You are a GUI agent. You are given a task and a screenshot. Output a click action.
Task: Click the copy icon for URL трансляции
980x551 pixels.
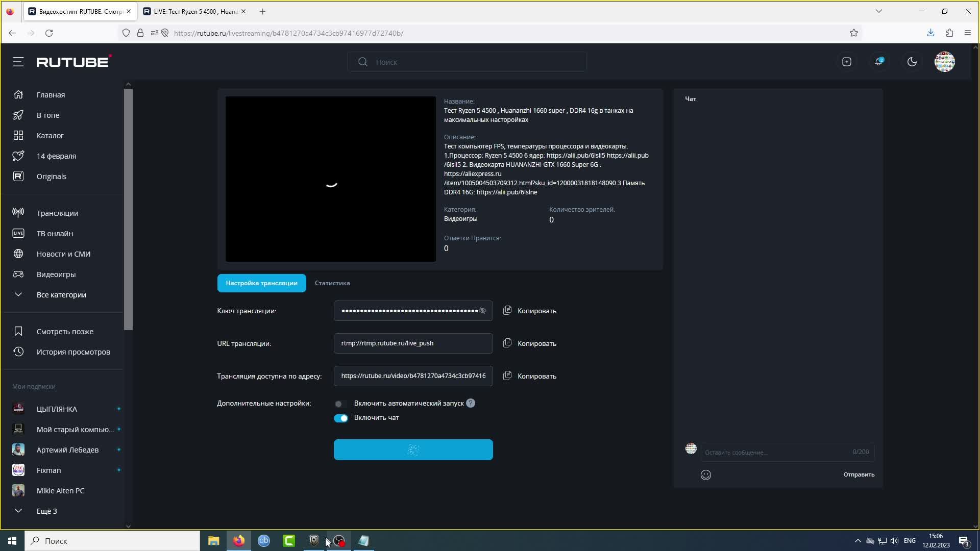coord(507,343)
